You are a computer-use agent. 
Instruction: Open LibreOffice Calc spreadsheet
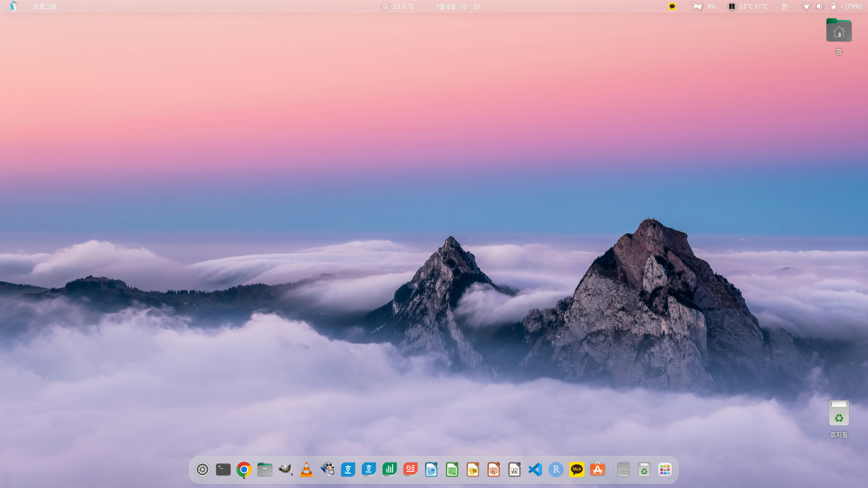[452, 470]
